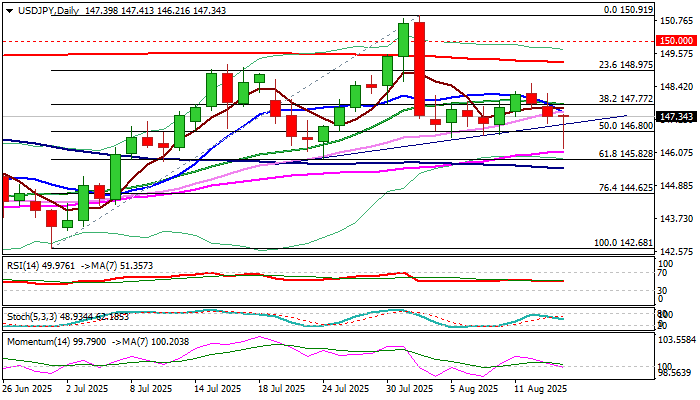Select the 61.8 145.828 Fibonacci level label
The image size is (700, 400).
(x=625, y=154)
